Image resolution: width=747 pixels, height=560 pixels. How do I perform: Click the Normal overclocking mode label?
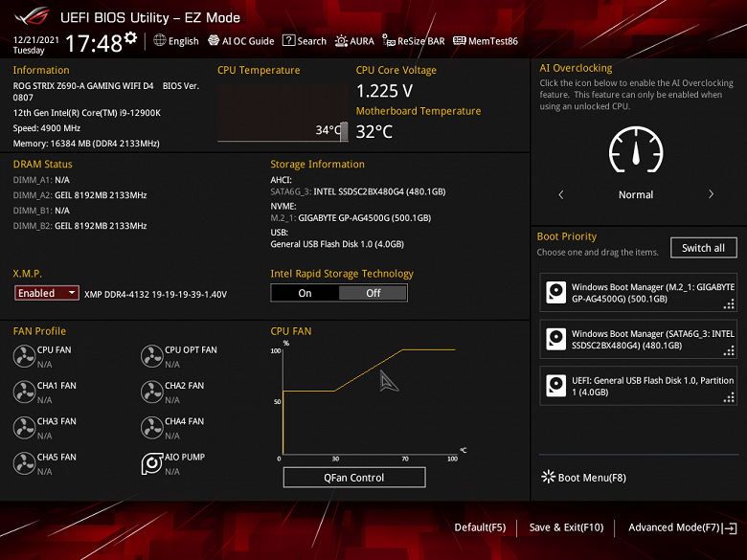[636, 194]
